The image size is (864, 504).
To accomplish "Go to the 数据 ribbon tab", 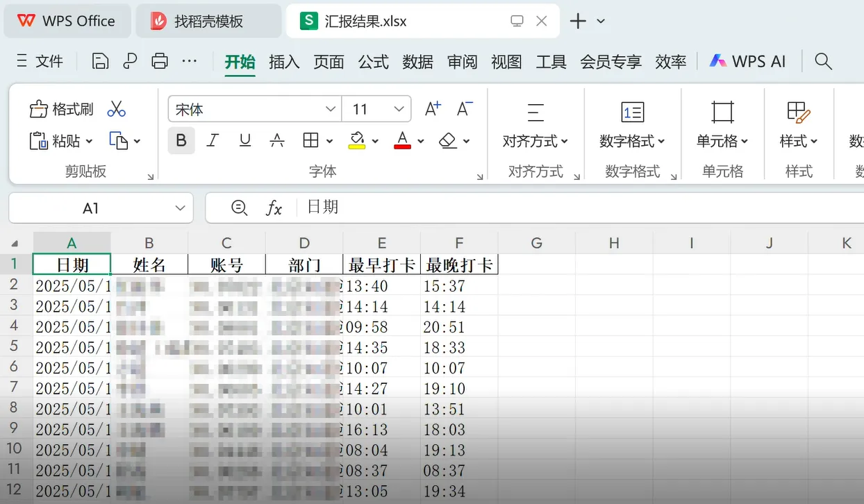I will [x=417, y=62].
